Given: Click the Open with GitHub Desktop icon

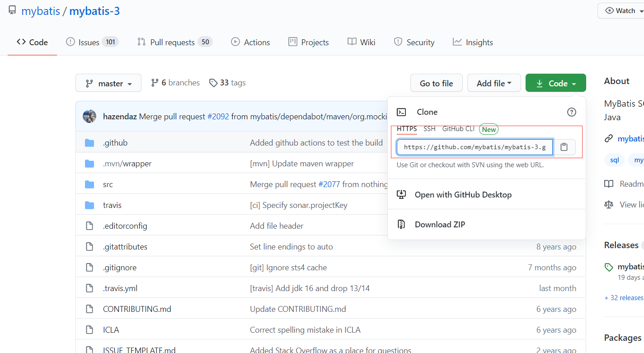Looking at the screenshot, I should pos(401,195).
